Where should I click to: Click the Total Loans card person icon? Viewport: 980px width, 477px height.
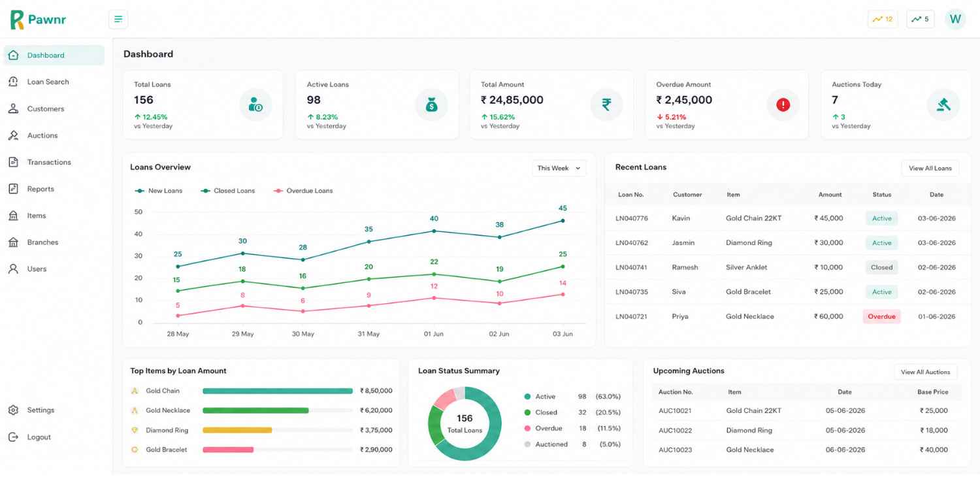point(255,105)
